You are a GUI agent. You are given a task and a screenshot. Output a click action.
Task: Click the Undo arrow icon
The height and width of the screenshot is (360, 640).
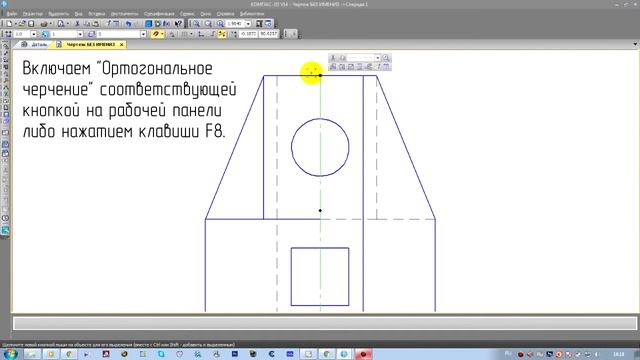click(128, 24)
